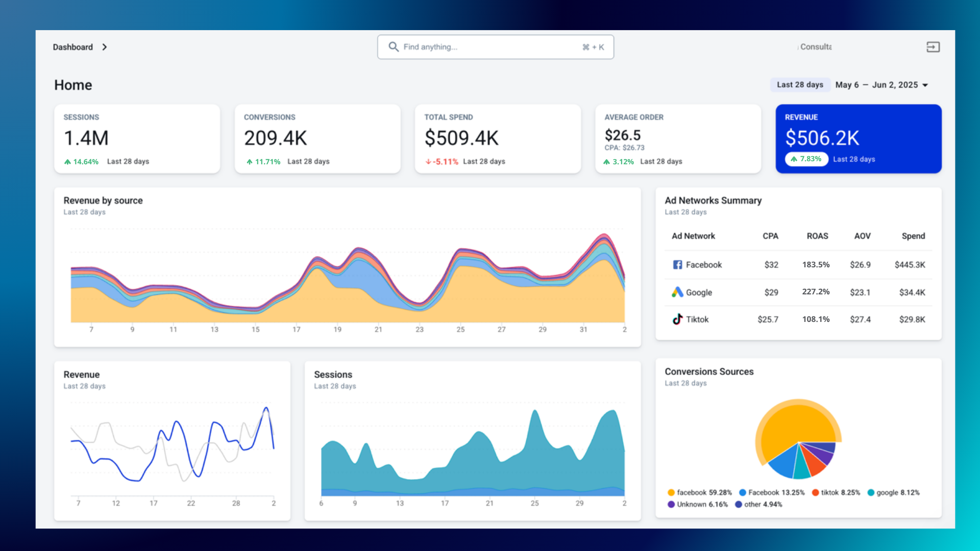Switch to the Revenue highlighted card

858,138
